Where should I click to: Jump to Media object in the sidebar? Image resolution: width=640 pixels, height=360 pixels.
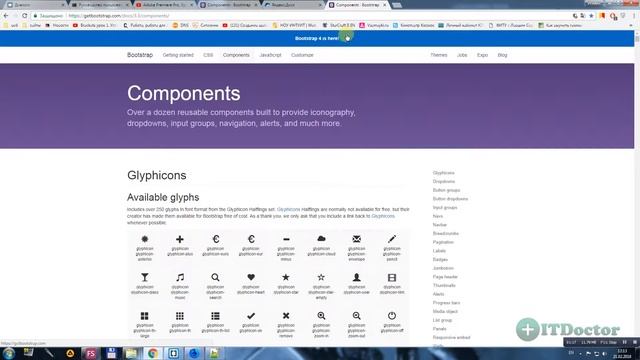445,311
